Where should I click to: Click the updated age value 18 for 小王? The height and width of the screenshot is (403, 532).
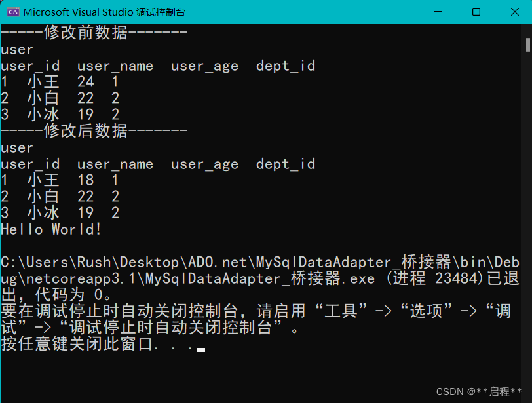click(85, 180)
